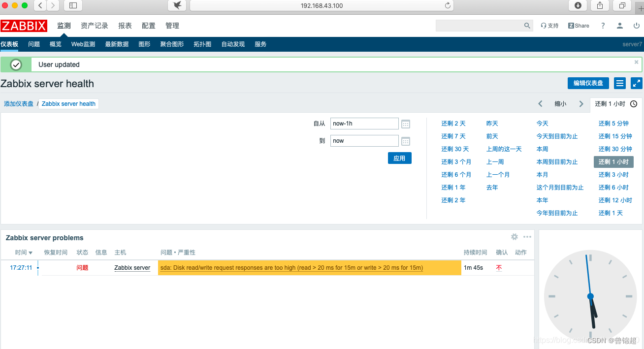Select 今天 today range
The height and width of the screenshot is (349, 644).
543,124
